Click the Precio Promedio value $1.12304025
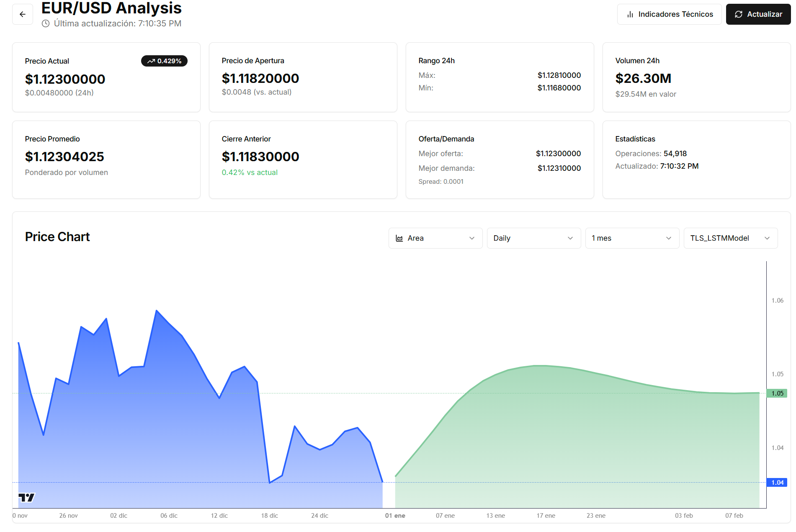 64,157
